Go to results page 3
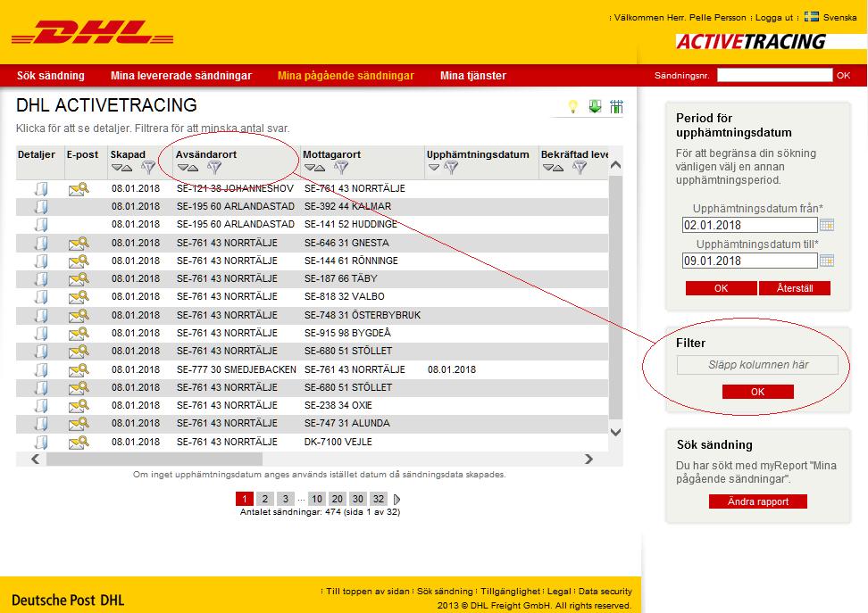Image resolution: width=868 pixels, height=613 pixels. pos(286,499)
